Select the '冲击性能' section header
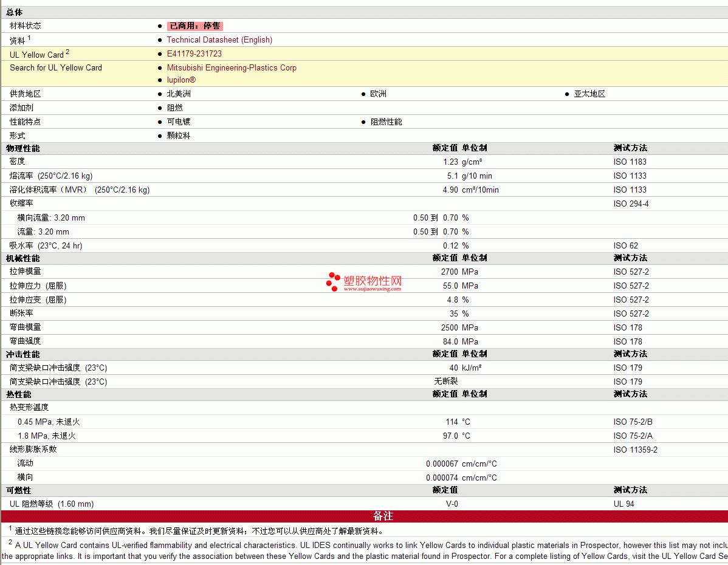Image resolution: width=728 pixels, height=565 pixels. coord(22,355)
